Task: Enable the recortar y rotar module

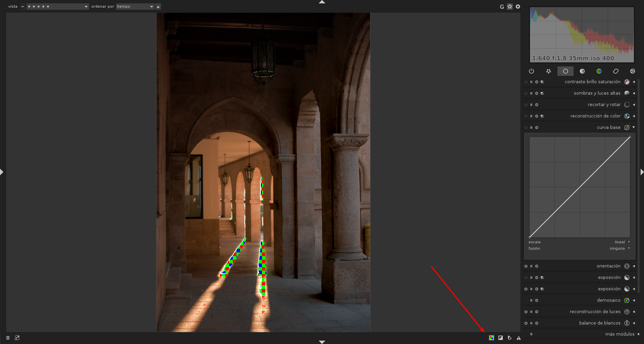Action: pos(526,105)
